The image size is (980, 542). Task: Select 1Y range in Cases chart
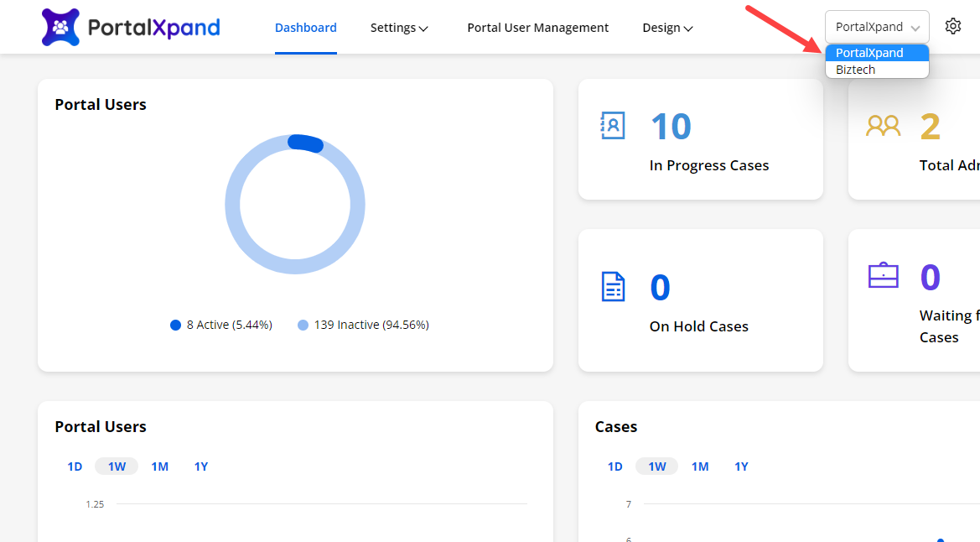pos(741,466)
